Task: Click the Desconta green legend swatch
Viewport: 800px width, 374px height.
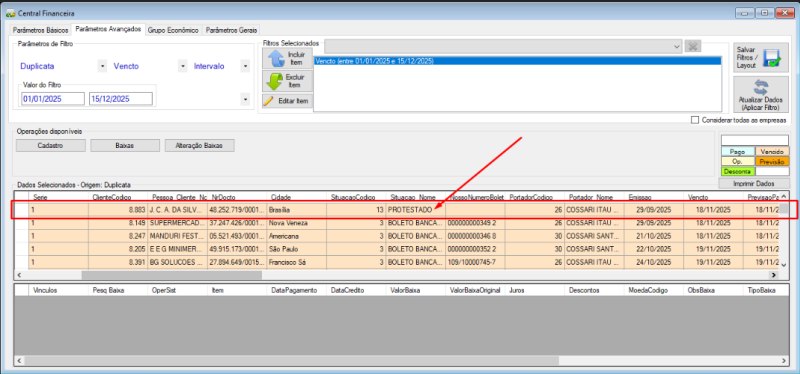Action: click(x=737, y=171)
